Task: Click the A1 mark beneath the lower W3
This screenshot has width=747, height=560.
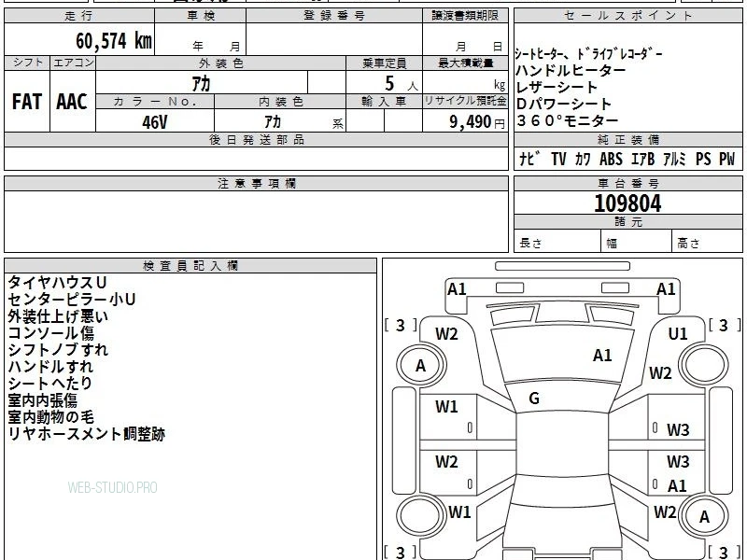Action: tap(677, 486)
